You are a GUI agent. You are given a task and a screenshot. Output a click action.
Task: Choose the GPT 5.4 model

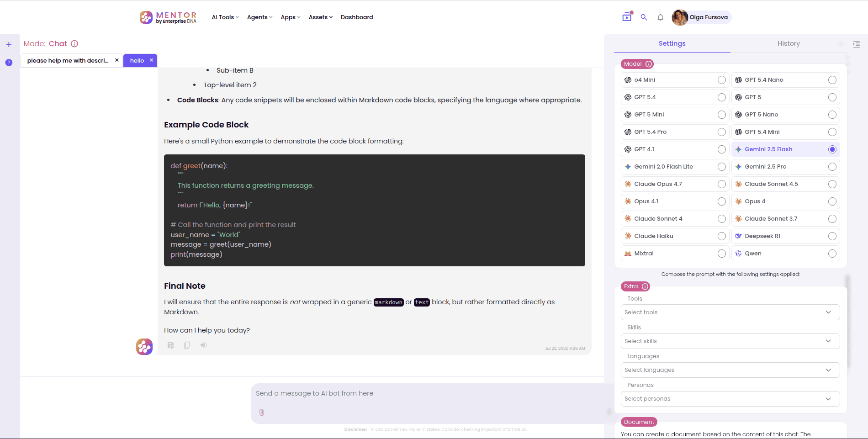pyautogui.click(x=675, y=97)
